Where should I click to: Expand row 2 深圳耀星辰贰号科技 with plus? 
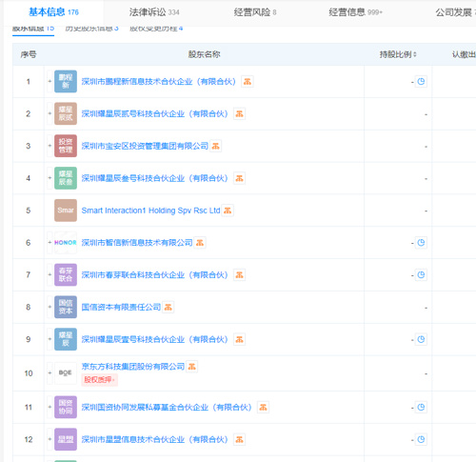click(50, 113)
